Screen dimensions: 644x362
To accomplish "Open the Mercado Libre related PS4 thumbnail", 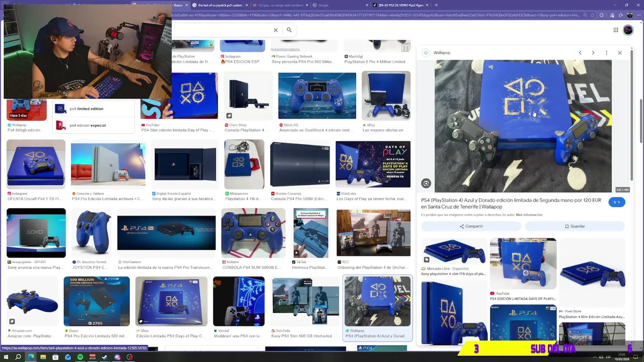I will [454, 251].
